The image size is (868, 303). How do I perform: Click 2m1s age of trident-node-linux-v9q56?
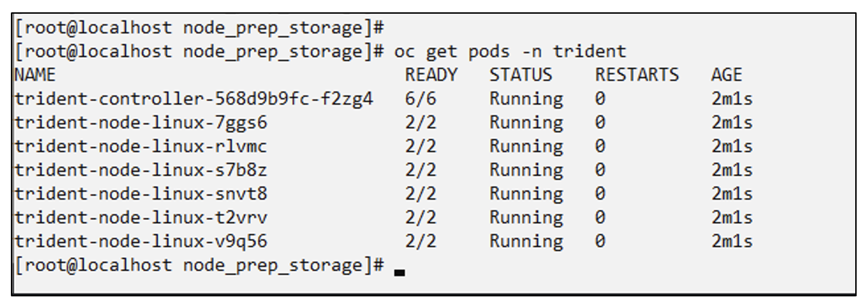tap(732, 241)
